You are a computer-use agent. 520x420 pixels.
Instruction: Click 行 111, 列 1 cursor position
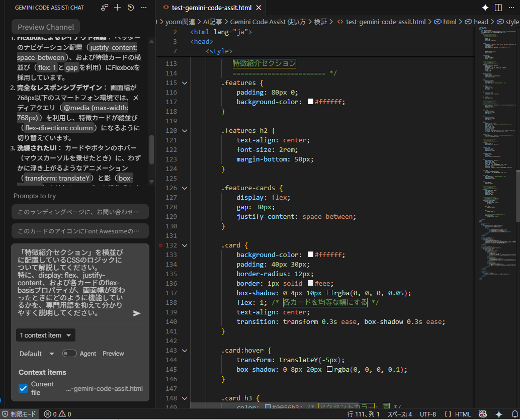point(364,414)
